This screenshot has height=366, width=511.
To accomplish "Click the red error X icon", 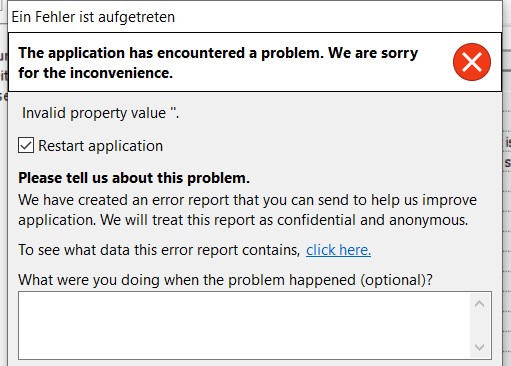I will tap(472, 62).
